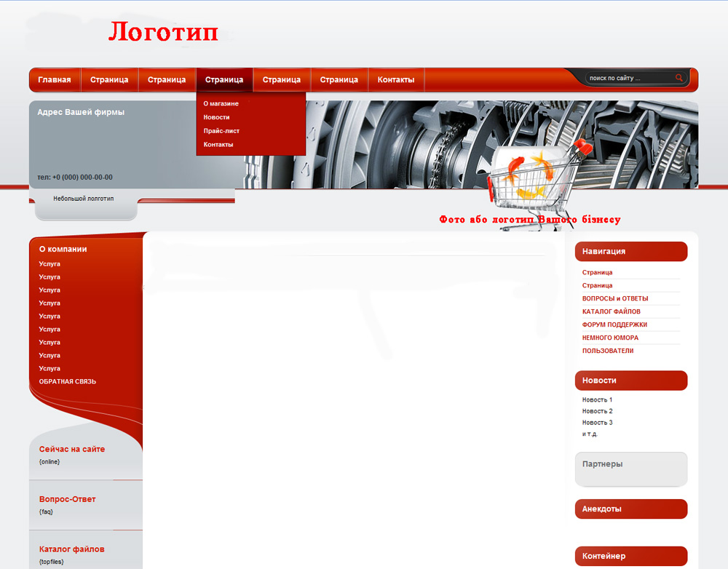Click 'Фото або логотип Вашого бізнесу' caption
Image resolution: width=728 pixels, height=569 pixels.
click(530, 219)
